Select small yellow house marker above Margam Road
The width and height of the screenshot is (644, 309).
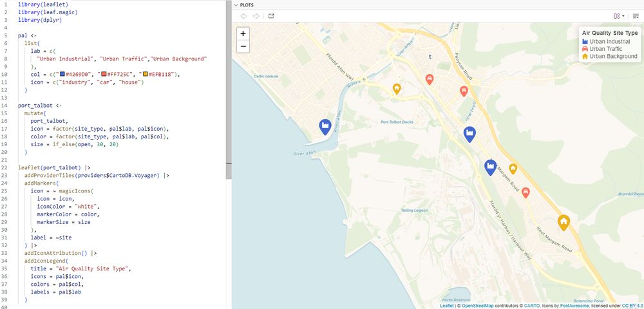point(513,169)
